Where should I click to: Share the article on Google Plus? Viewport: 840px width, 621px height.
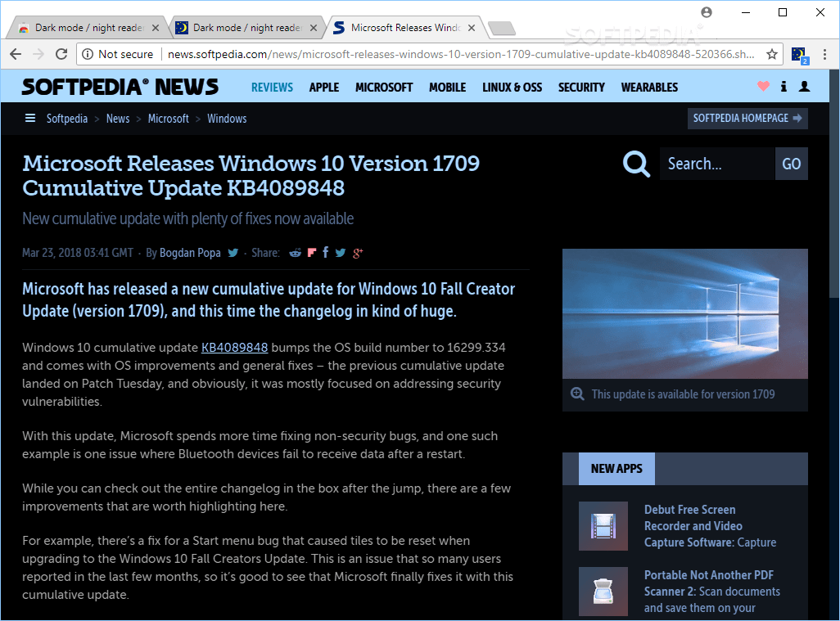(358, 253)
